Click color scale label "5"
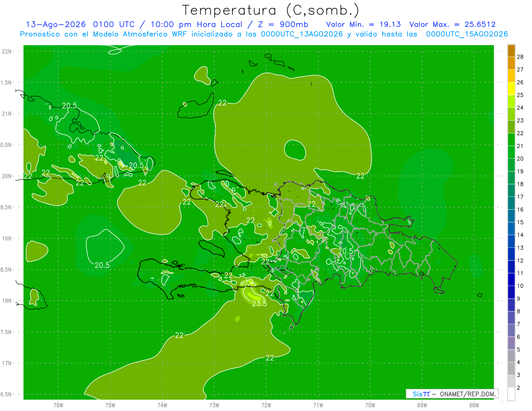This screenshot has height=411, width=532. click(x=519, y=349)
